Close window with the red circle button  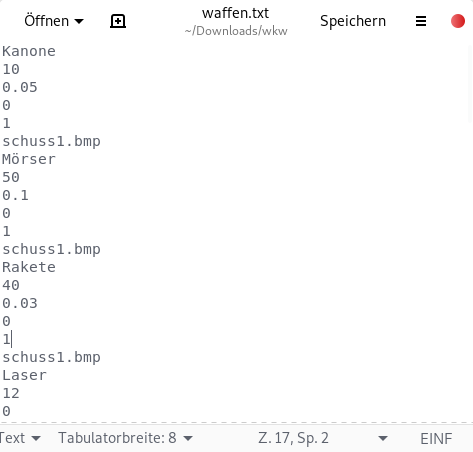(458, 21)
